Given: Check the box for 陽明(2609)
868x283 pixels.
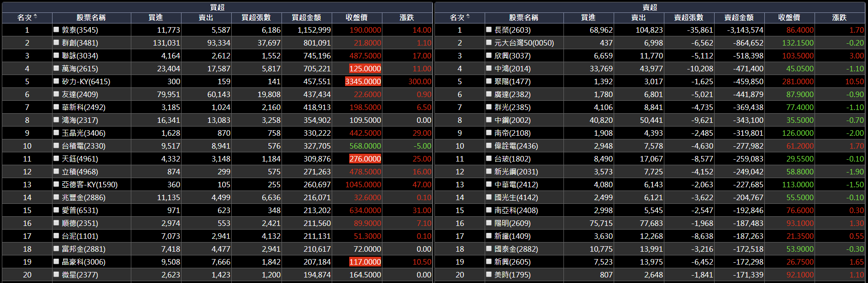Looking at the screenshot, I should point(489,223).
